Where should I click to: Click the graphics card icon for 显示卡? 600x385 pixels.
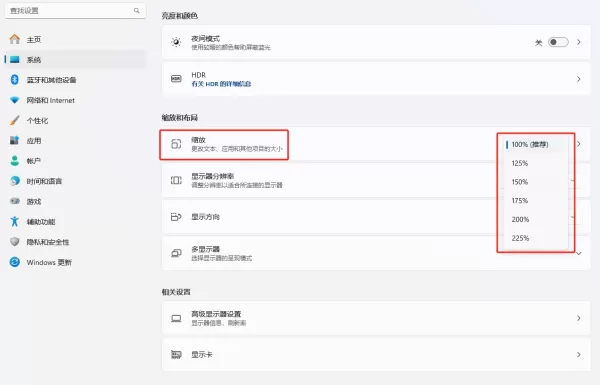pyautogui.click(x=176, y=354)
